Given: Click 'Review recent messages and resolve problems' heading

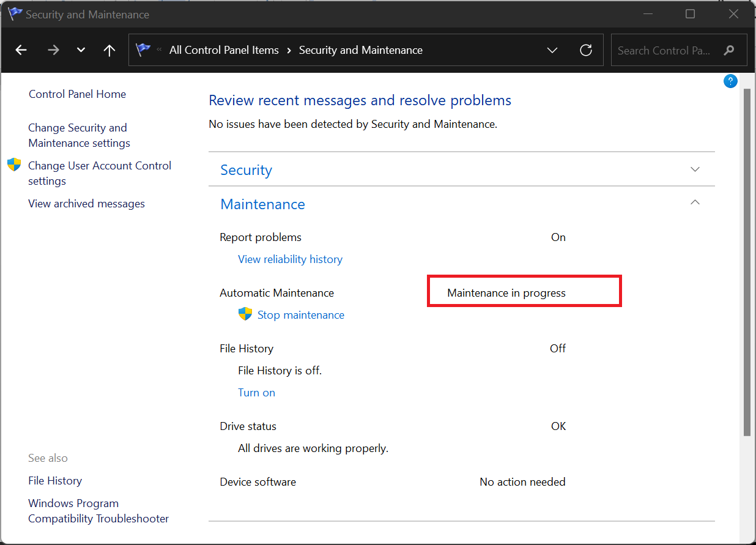Looking at the screenshot, I should pyautogui.click(x=360, y=100).
